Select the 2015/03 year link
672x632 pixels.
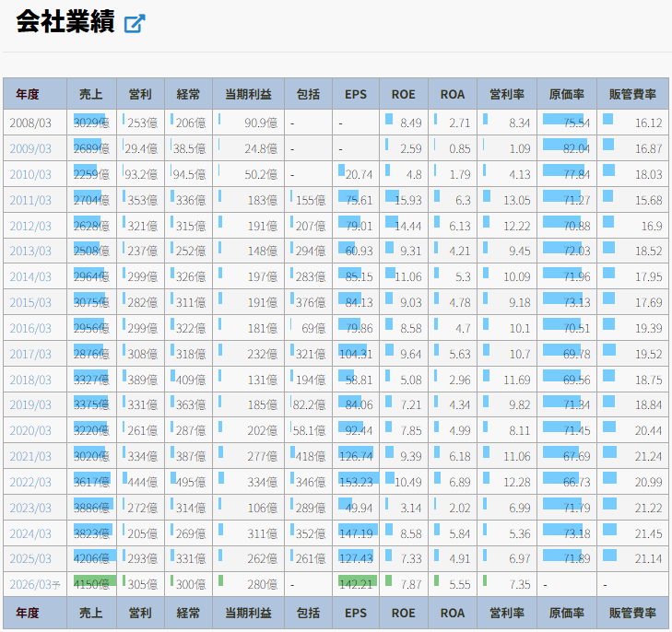(30, 302)
